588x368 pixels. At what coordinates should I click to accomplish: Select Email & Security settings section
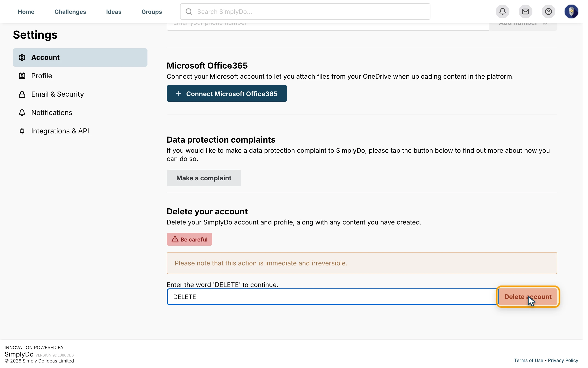click(x=80, y=94)
